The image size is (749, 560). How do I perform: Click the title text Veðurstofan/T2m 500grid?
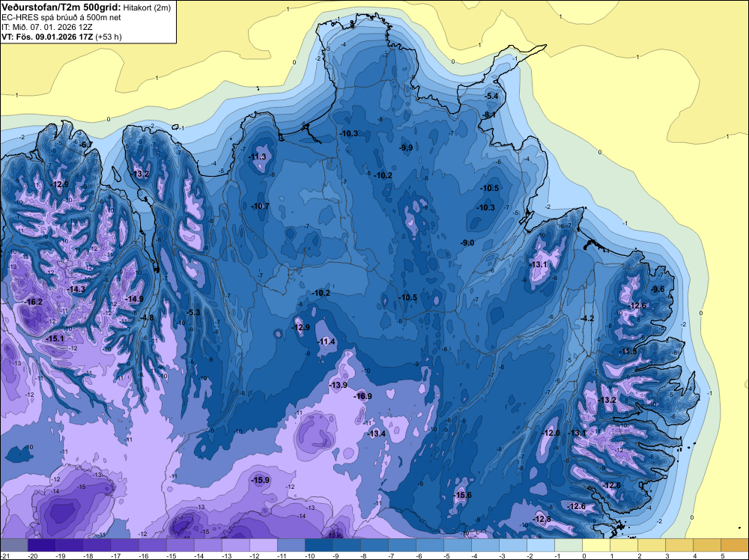click(61, 7)
